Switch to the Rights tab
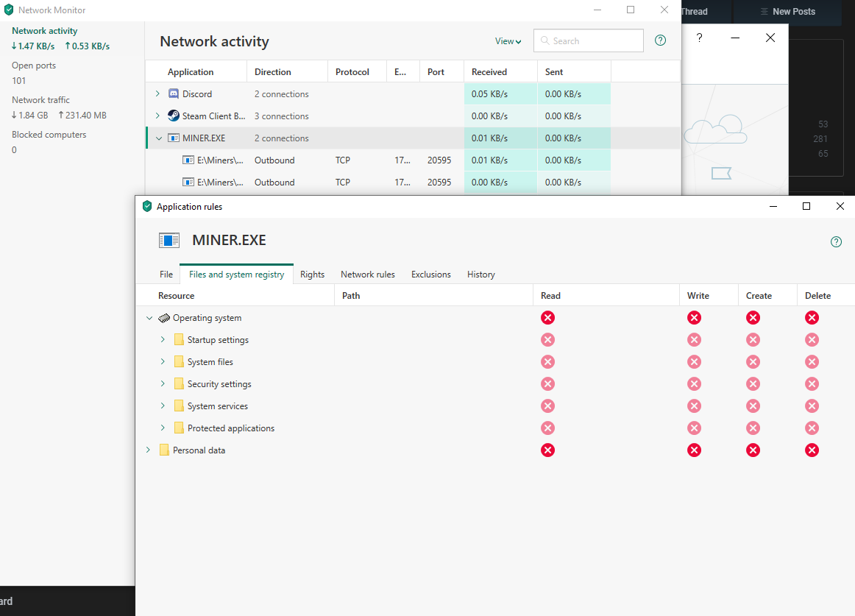This screenshot has height=616, width=855. 313,275
